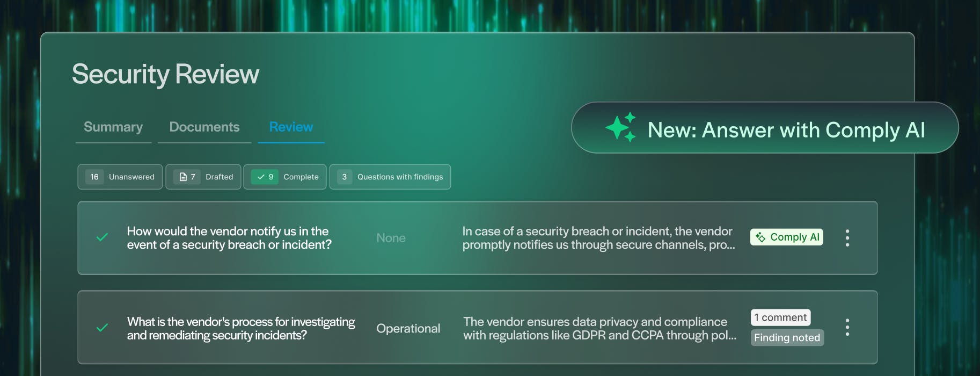Select the Review tab
This screenshot has width=980, height=376.
point(291,127)
